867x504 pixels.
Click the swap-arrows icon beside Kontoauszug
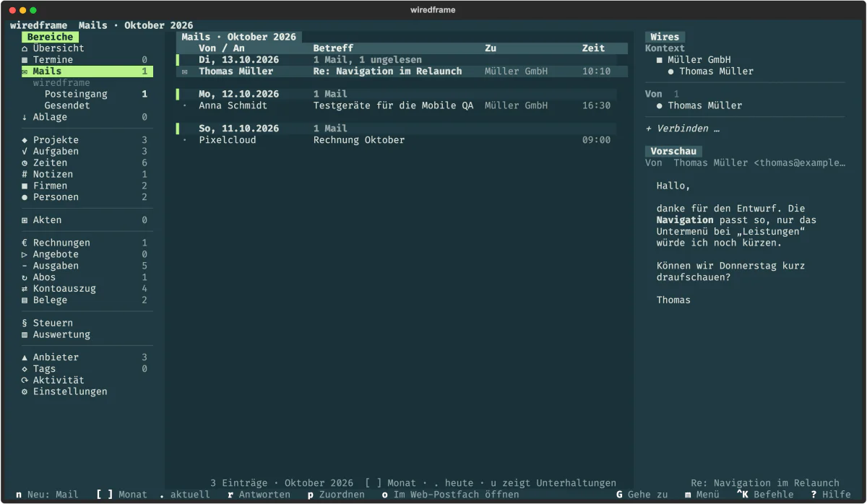(x=25, y=289)
